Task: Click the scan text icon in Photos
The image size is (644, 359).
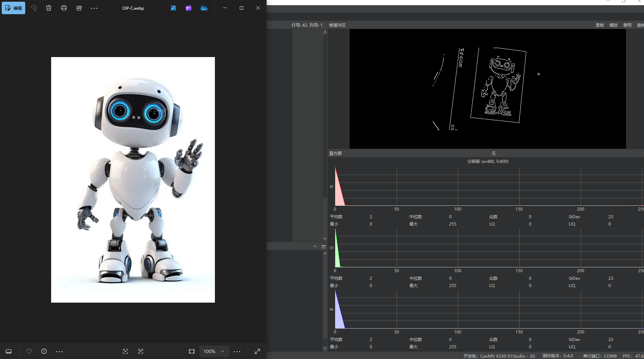Action: (141, 351)
